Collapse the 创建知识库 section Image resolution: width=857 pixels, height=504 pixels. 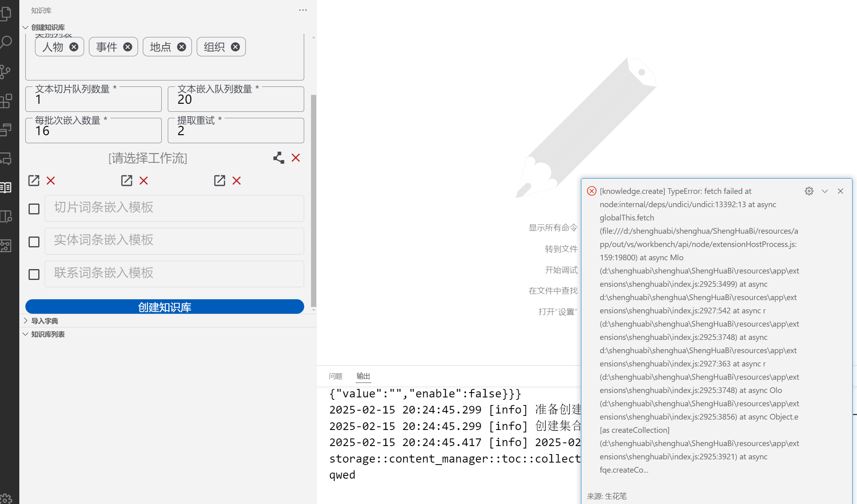47,27
